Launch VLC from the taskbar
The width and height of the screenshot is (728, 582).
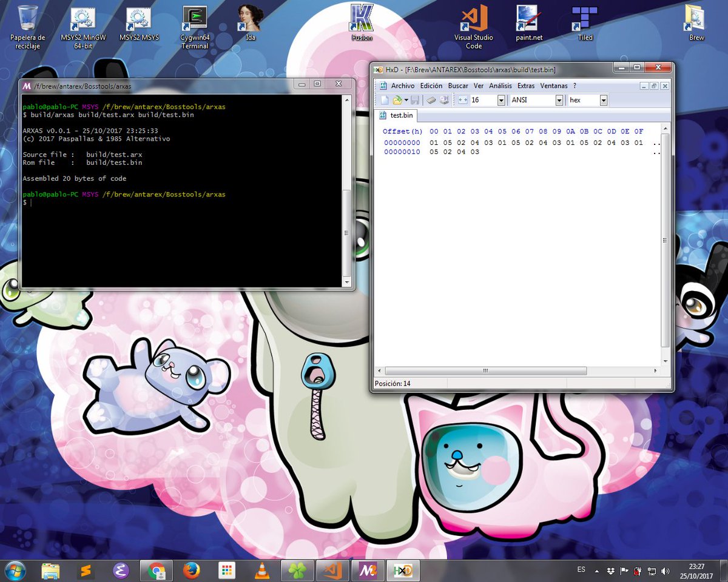point(262,570)
